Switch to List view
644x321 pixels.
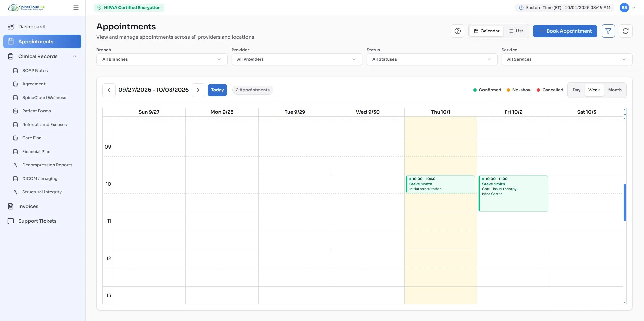tap(516, 31)
